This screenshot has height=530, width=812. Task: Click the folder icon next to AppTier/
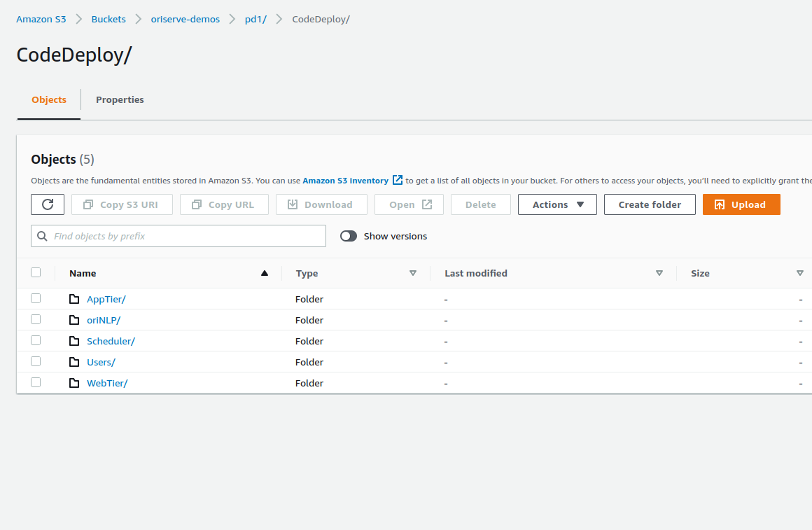pos(74,299)
